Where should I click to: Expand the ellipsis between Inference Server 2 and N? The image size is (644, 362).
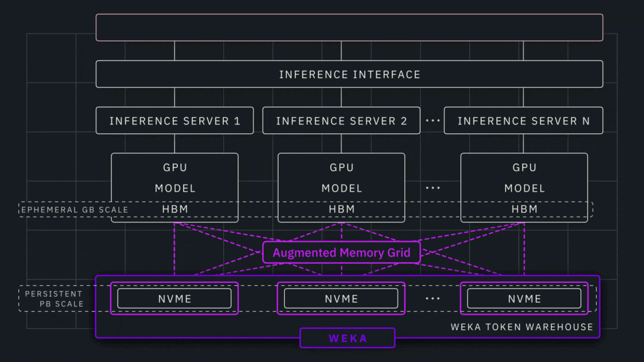point(432,120)
